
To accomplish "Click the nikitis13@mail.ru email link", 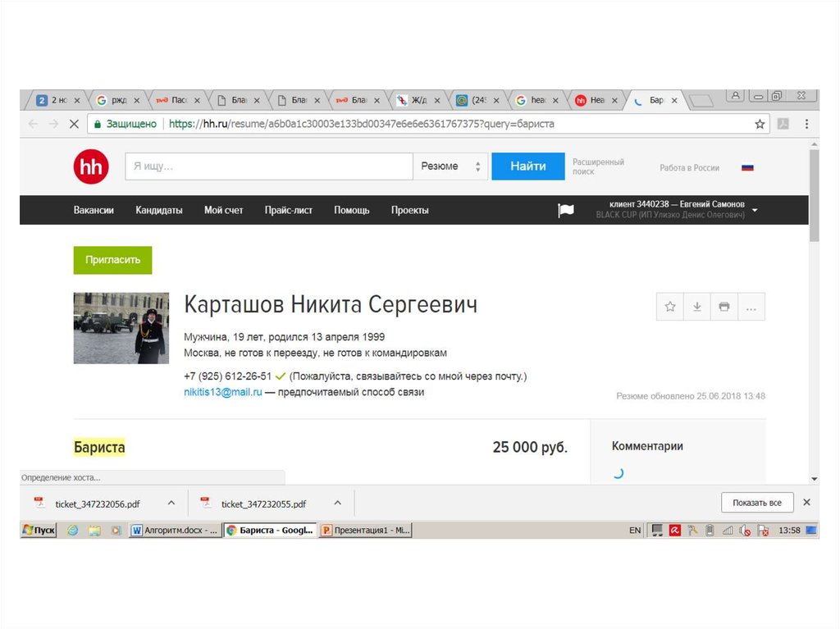I will (222, 393).
